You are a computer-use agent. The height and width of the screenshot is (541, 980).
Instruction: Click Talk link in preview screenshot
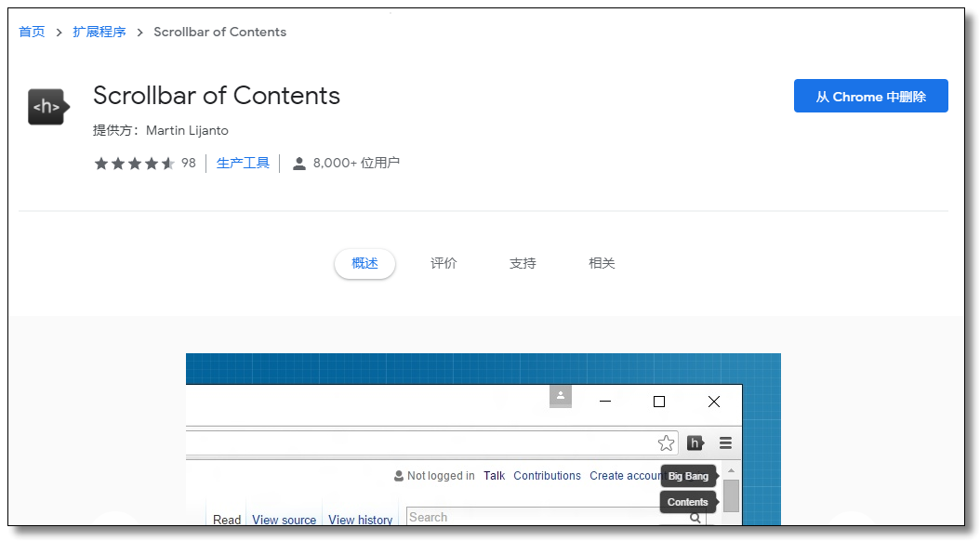point(494,476)
